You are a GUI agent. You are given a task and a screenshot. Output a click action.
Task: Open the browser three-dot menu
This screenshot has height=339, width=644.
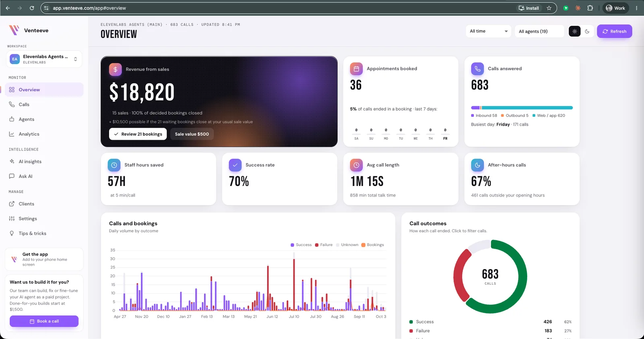[x=636, y=8]
